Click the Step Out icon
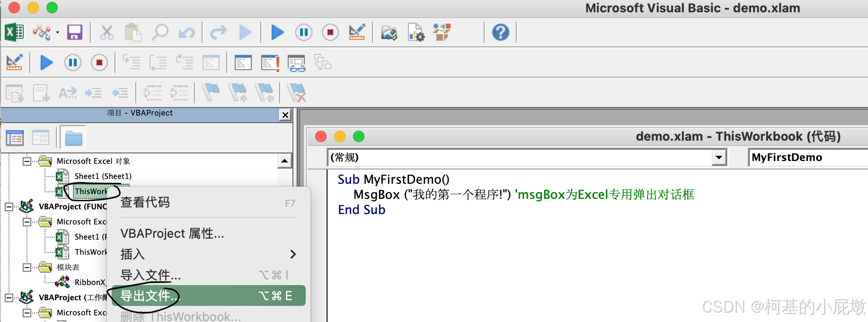Image resolution: width=868 pixels, height=322 pixels. (185, 63)
